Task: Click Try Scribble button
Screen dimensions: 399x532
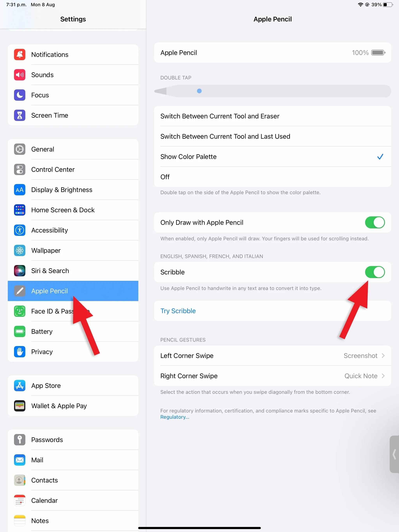Action: coord(178,310)
